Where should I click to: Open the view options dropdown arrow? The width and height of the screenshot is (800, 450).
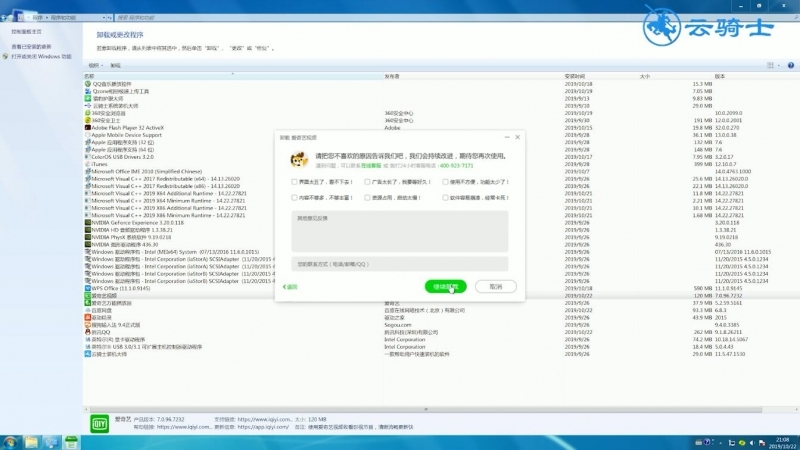click(x=779, y=65)
